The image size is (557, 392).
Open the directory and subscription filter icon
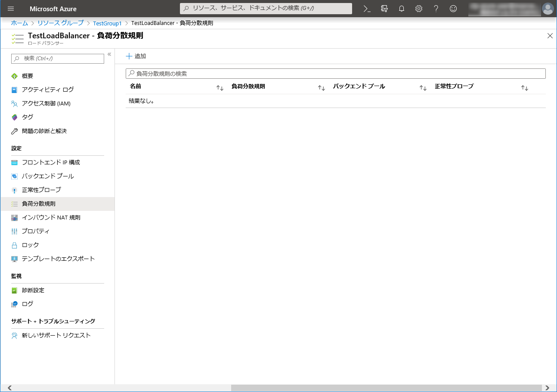[x=384, y=9]
